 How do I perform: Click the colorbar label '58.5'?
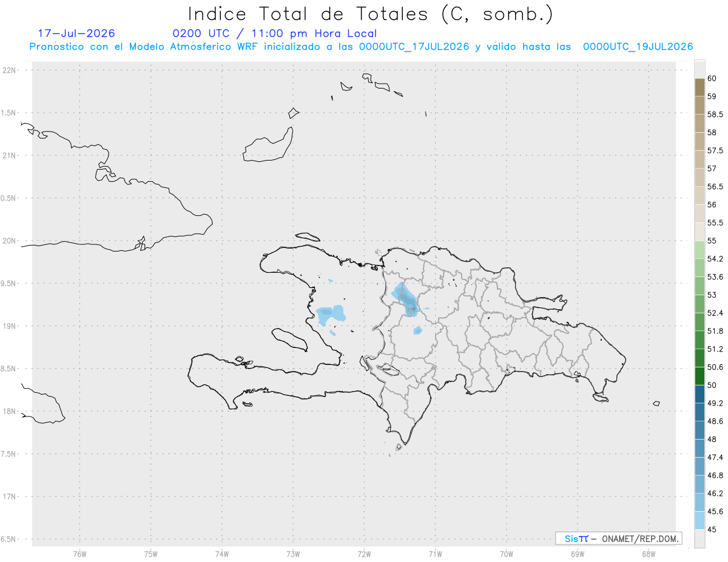(715, 115)
